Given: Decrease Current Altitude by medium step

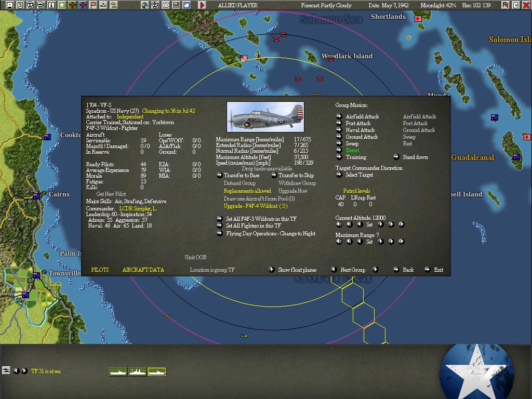Looking at the screenshot, I should (x=350, y=224).
